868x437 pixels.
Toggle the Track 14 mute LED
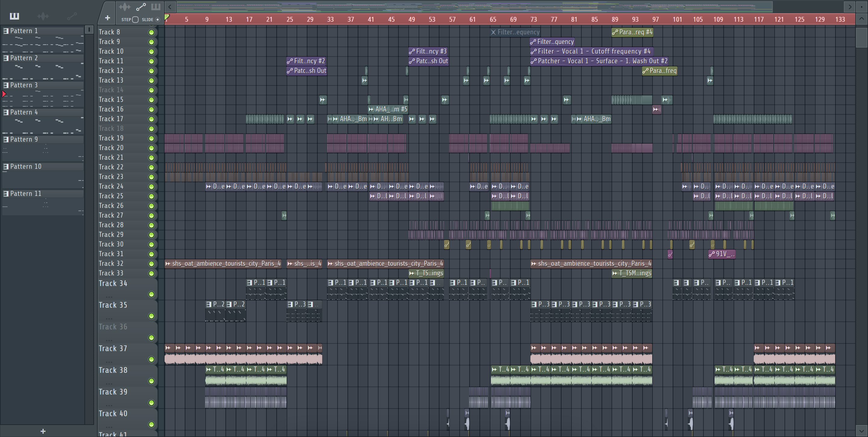tap(151, 90)
